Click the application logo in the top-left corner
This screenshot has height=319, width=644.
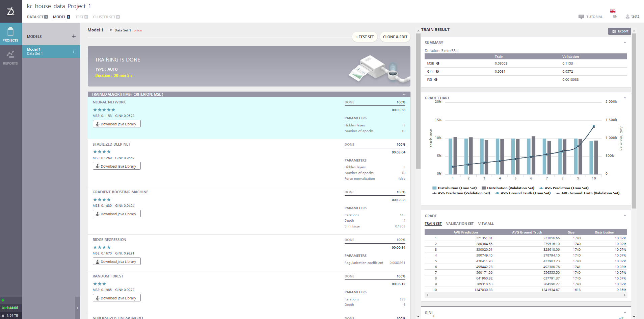[x=11, y=11]
